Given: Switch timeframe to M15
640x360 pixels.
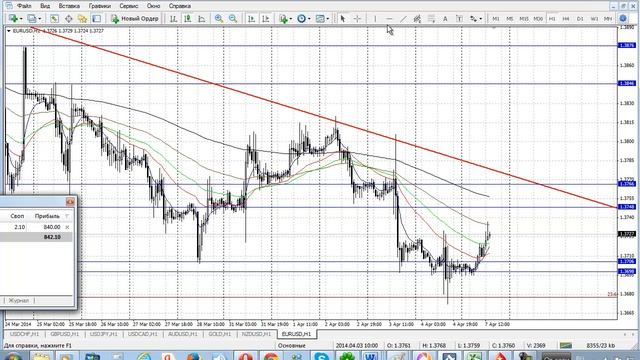Looking at the screenshot, I should 524,19.
